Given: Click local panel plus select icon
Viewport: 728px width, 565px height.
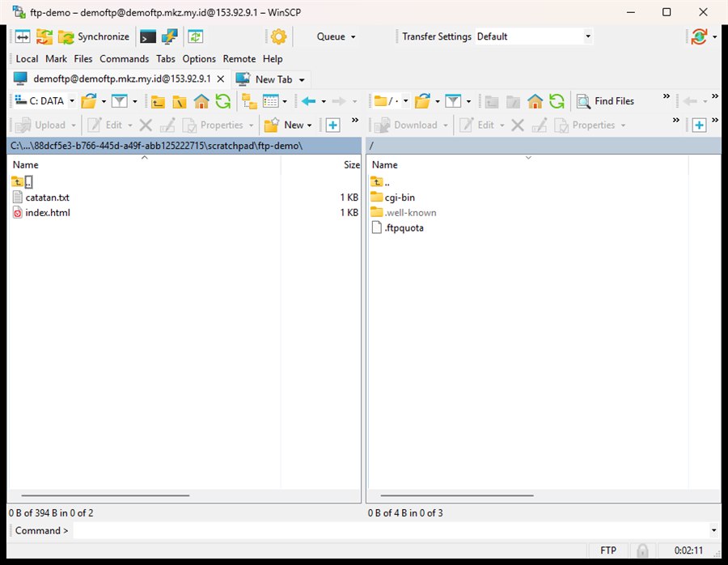Looking at the screenshot, I should pyautogui.click(x=333, y=125).
